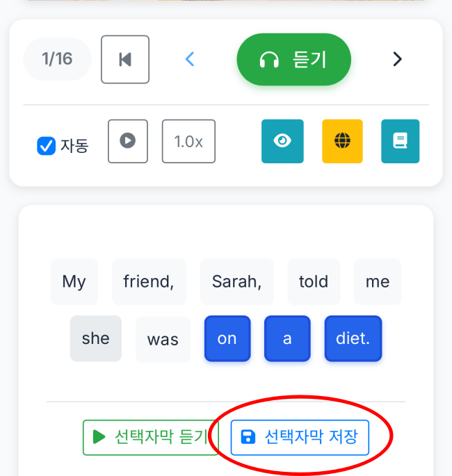
Task: Click the 선택자막 저장 save button
Action: point(300,437)
